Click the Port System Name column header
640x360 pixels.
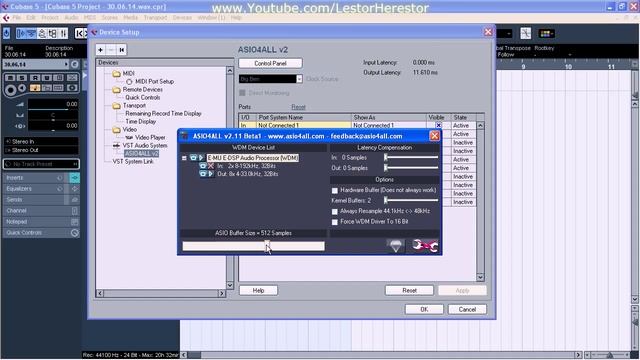coord(303,118)
